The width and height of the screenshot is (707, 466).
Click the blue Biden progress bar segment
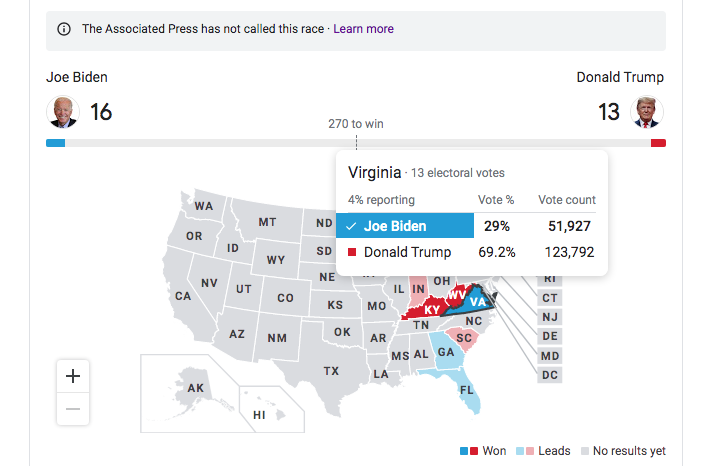point(55,143)
